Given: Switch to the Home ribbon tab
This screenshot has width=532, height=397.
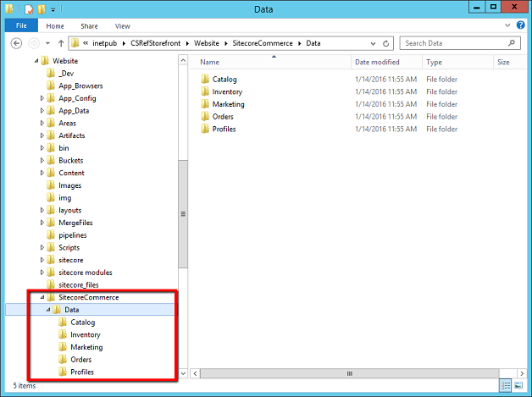Looking at the screenshot, I should 55,26.
